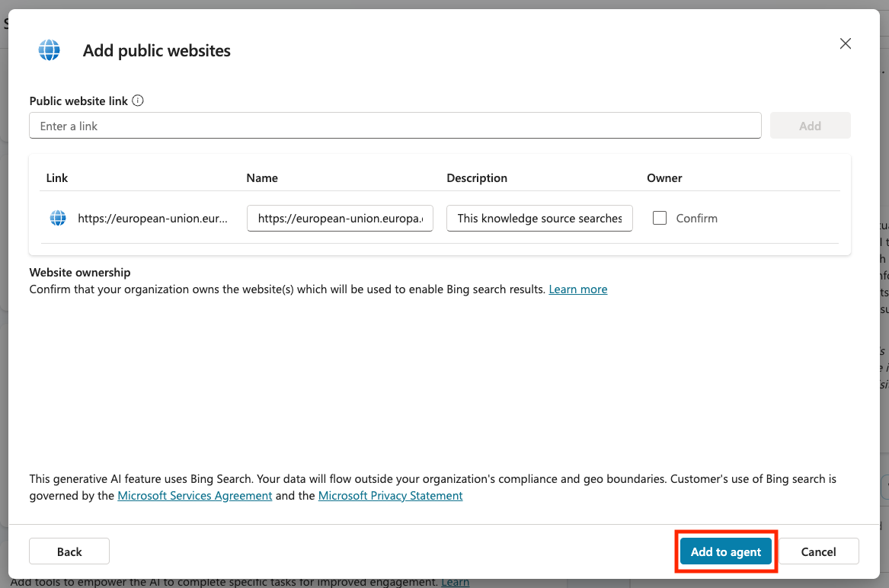The width and height of the screenshot is (889, 588).
Task: Click the globe icon beside the dialog title
Action: click(50, 50)
